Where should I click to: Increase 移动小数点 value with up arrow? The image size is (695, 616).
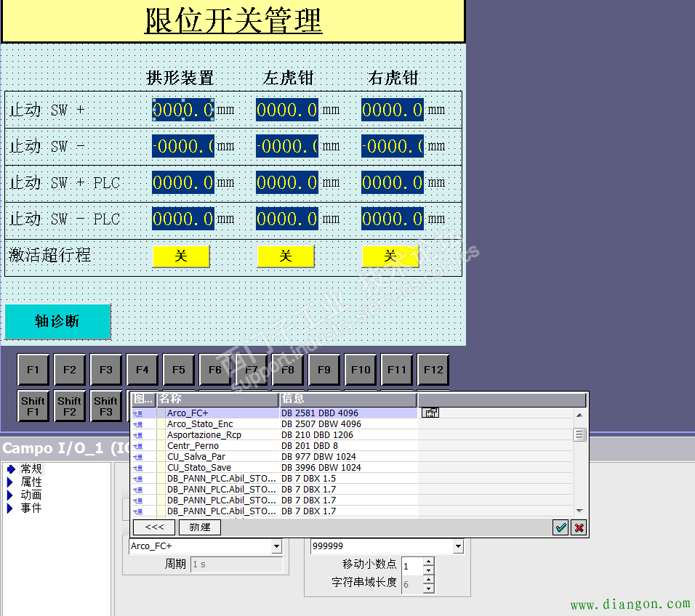[x=428, y=562]
